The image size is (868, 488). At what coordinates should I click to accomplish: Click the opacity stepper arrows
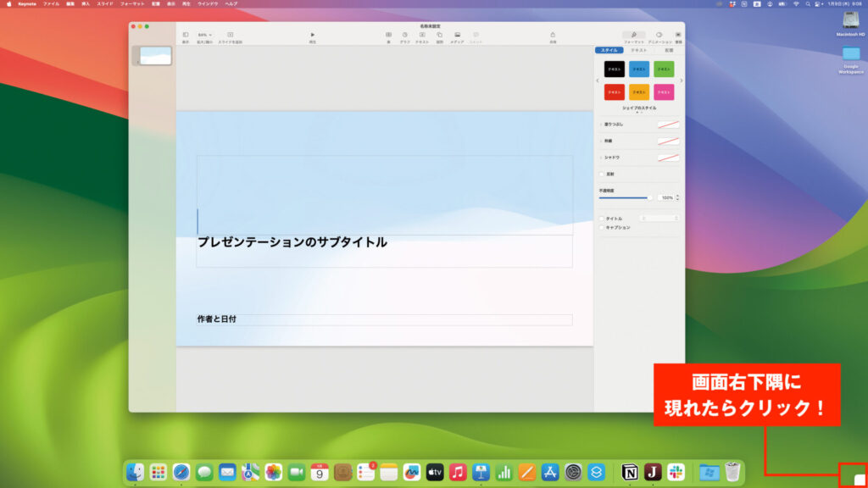click(677, 197)
